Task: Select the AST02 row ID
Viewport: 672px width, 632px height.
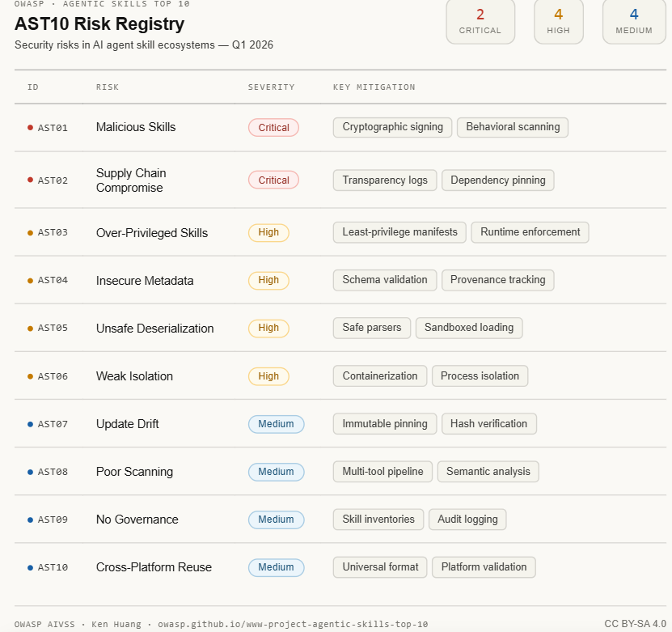Action: 53,180
